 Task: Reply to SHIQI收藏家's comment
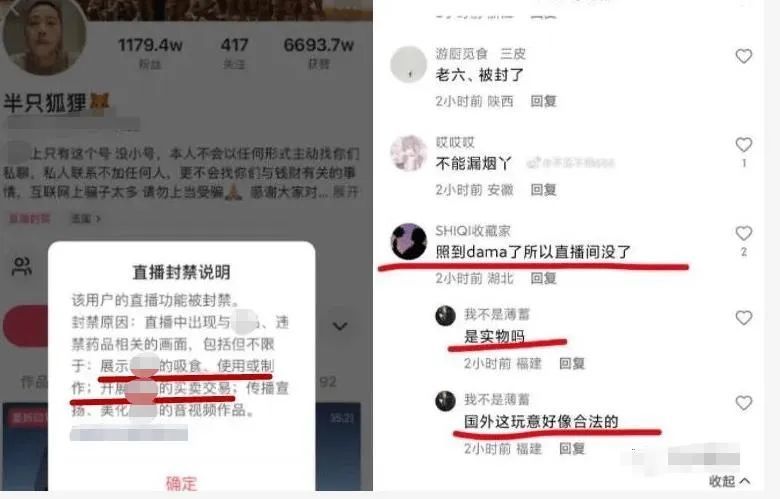point(543,278)
